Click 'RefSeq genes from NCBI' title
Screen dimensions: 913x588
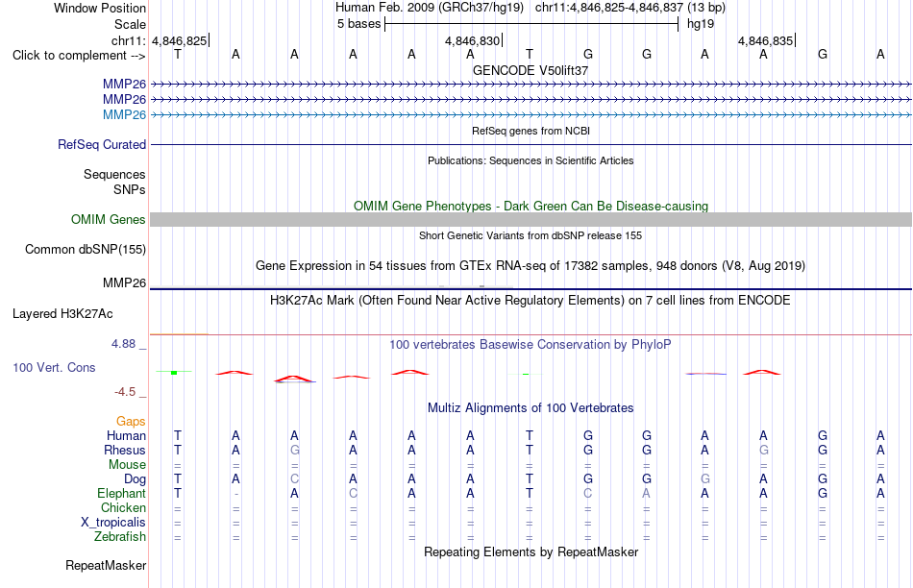point(531,131)
